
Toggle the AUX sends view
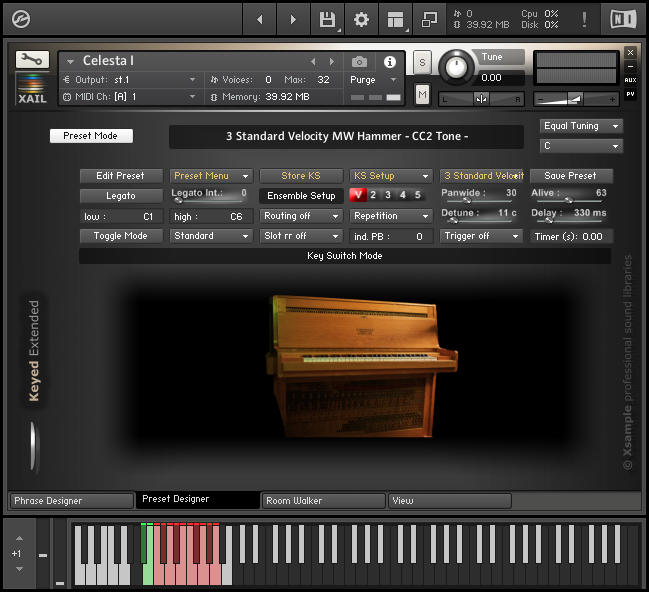tap(630, 80)
